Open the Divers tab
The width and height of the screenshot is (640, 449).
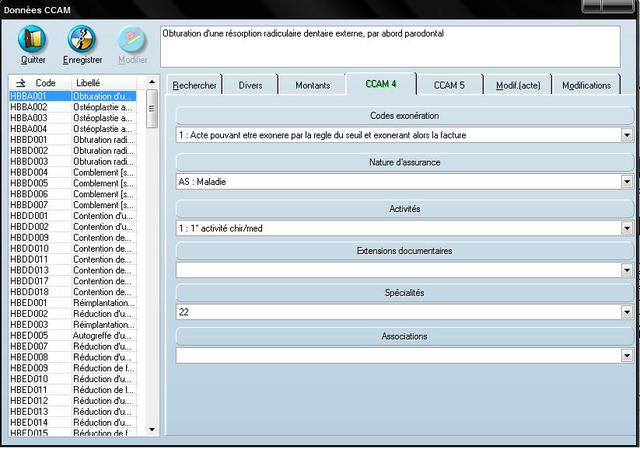point(250,86)
